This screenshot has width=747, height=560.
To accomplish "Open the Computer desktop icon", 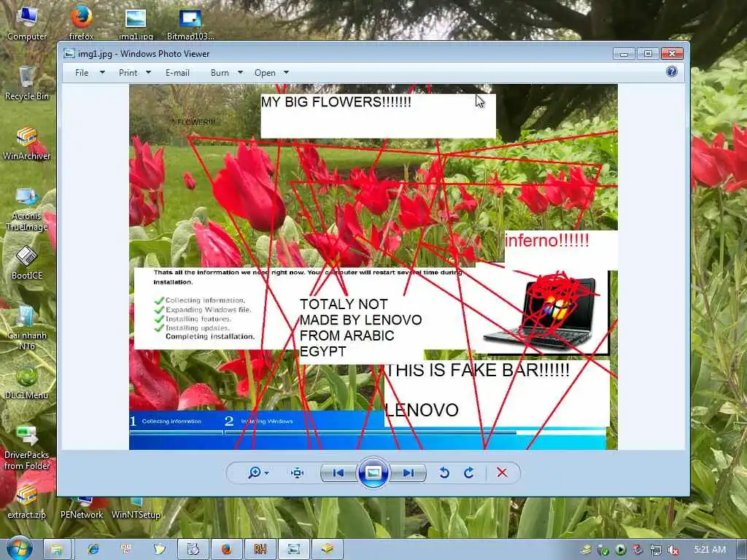I will 27,23.
